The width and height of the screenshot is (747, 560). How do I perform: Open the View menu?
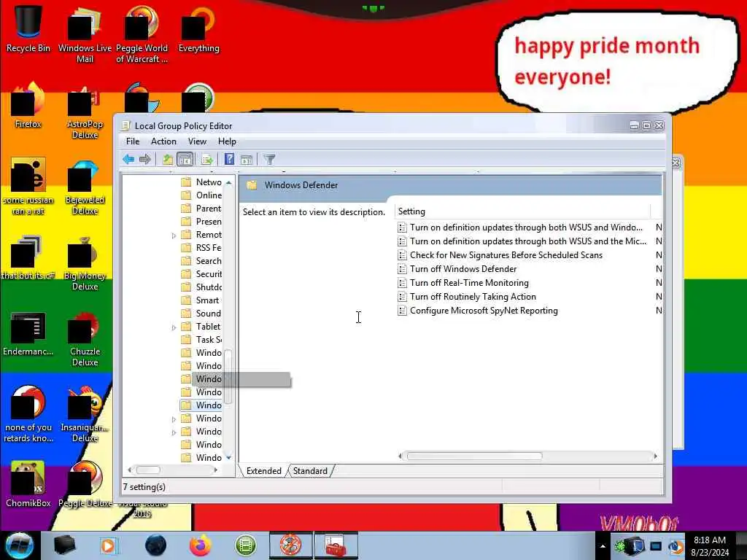(197, 141)
